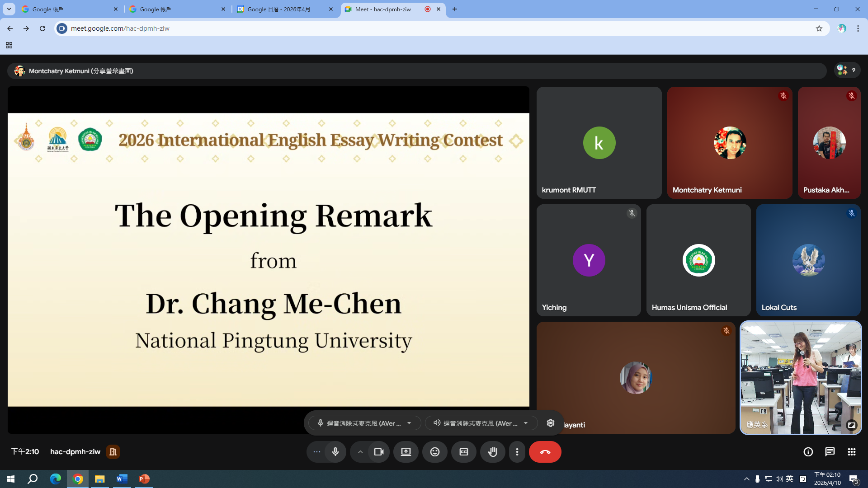Open the meeting details info icon
This screenshot has height=488, width=868.
point(808,452)
